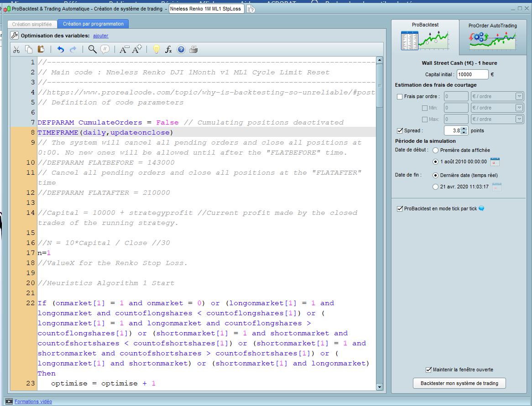Select the 1 août 2010 start date radio
Screen dimensions: 532x406
coord(435,162)
